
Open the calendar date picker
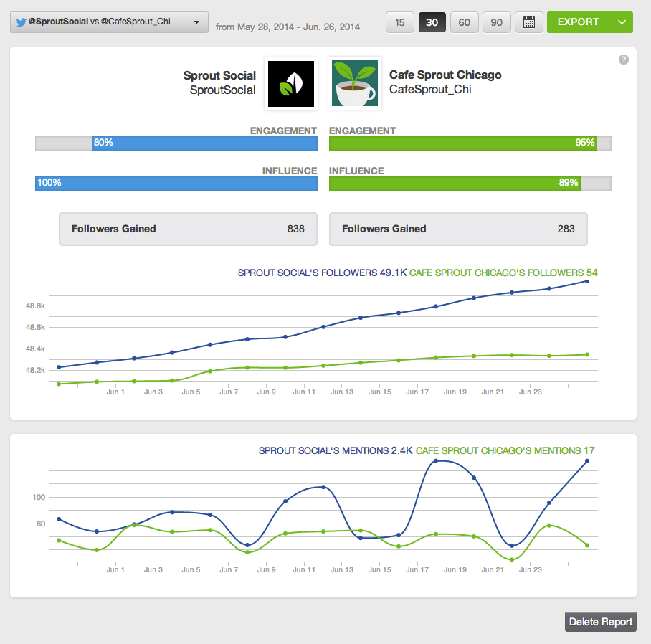pyautogui.click(x=528, y=22)
